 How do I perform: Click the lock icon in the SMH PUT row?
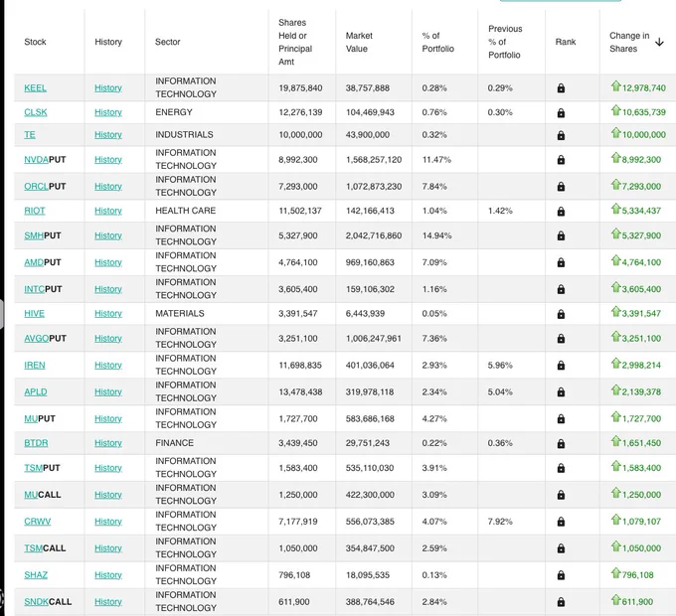coord(561,235)
